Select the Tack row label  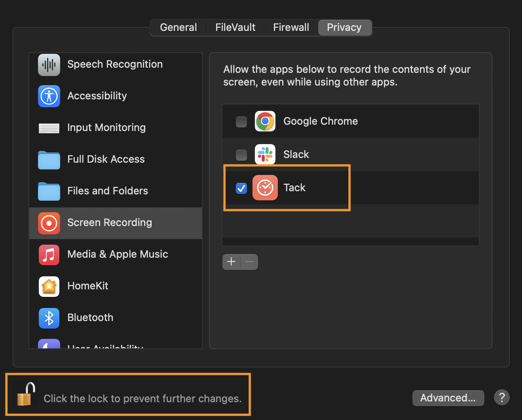(x=294, y=188)
